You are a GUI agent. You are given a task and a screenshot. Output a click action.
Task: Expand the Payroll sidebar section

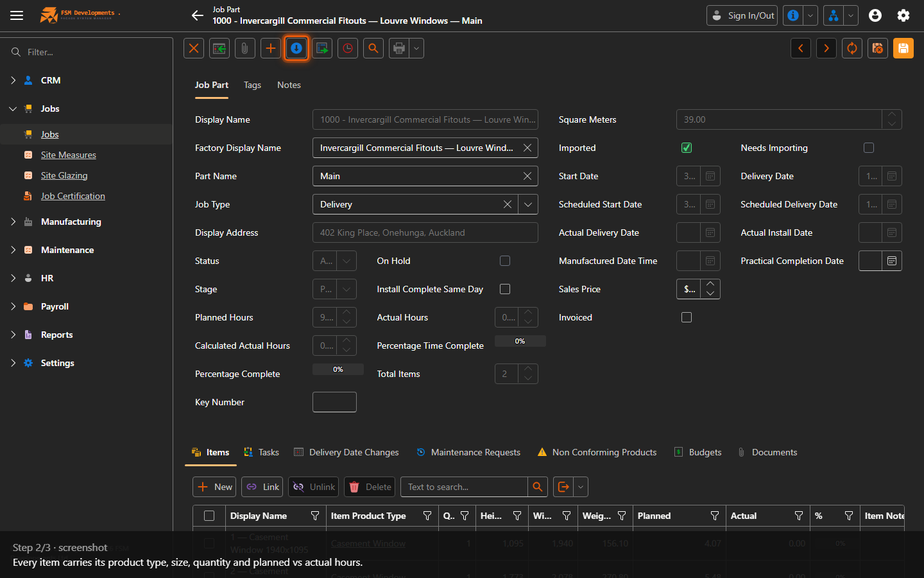(13, 306)
